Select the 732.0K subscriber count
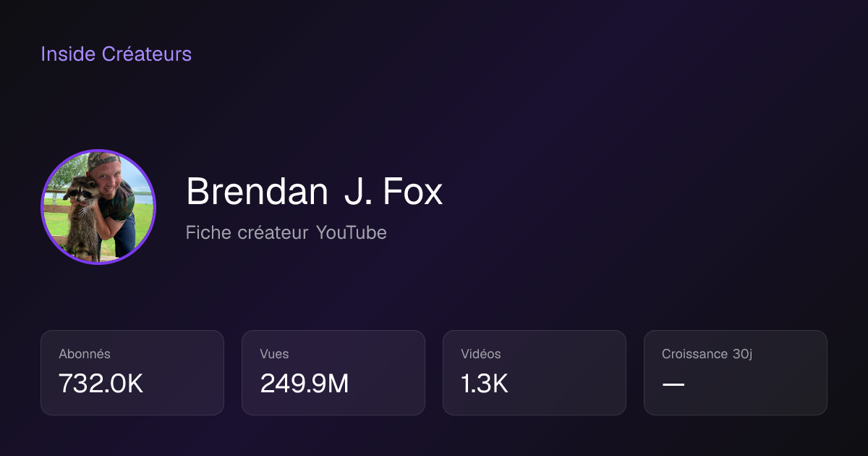868x456 pixels. pos(101,384)
